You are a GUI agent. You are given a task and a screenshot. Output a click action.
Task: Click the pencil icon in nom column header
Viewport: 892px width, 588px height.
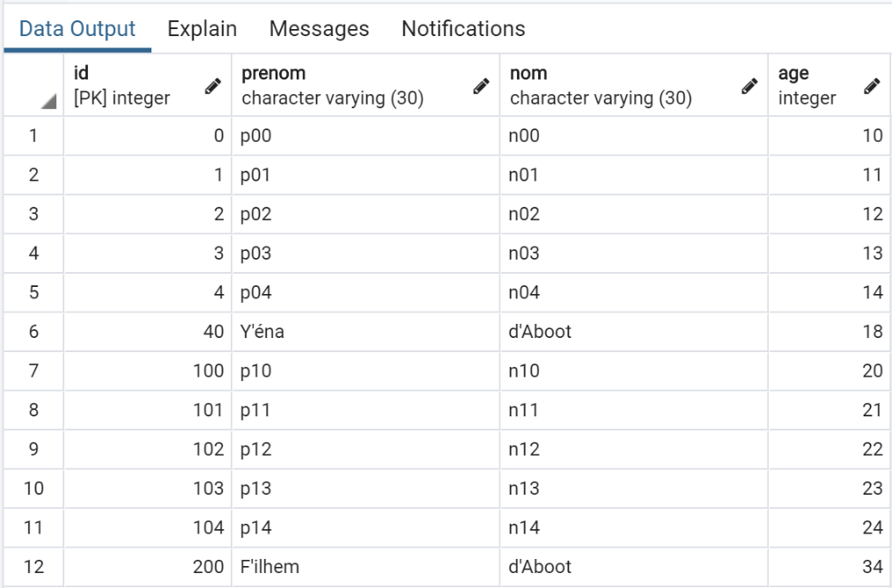pyautogui.click(x=749, y=86)
